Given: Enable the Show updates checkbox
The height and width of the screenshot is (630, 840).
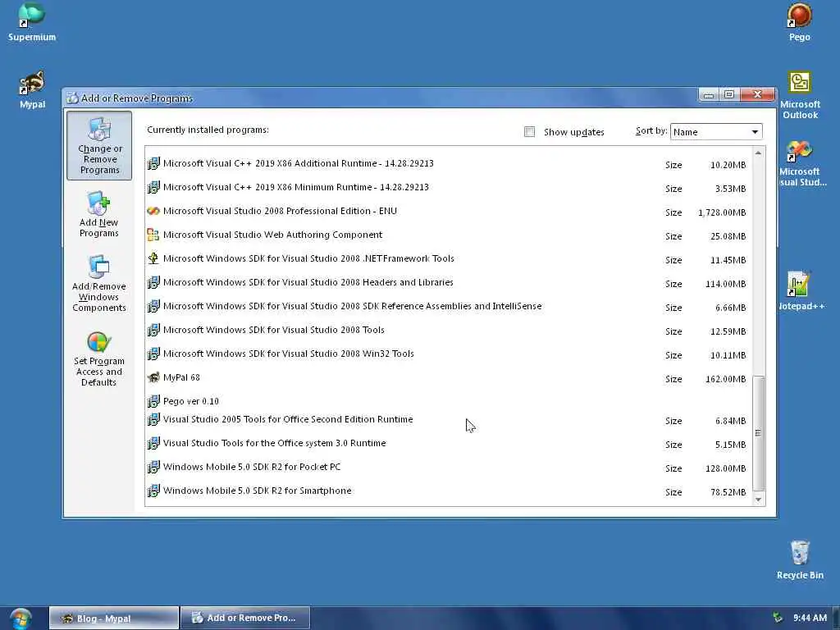Looking at the screenshot, I should 529,132.
